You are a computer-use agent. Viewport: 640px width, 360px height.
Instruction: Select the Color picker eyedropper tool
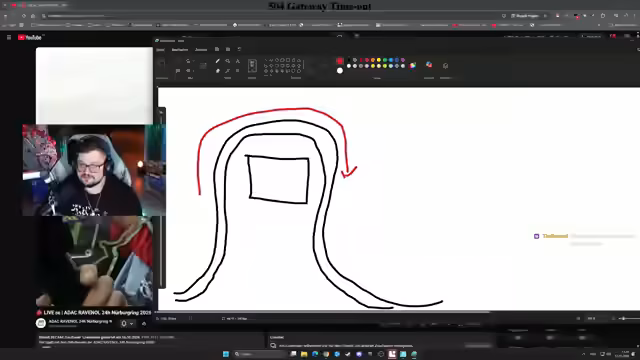pos(227,71)
